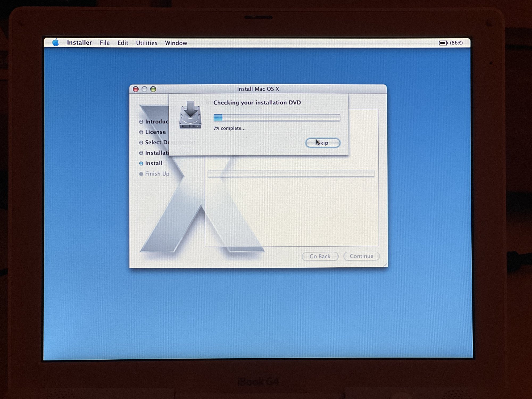Viewport: 532px width, 399px height.
Task: Click the Go Back button
Action: (320, 256)
